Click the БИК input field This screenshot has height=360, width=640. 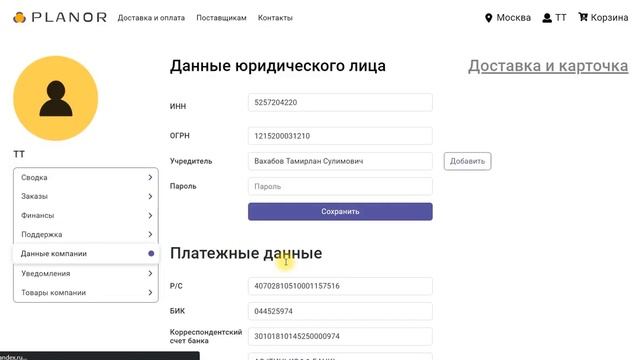point(340,311)
